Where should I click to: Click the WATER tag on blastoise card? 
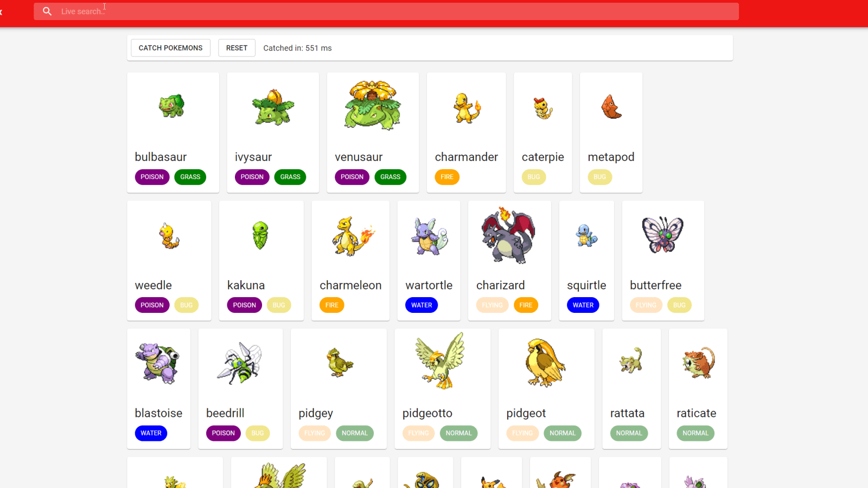[151, 433]
